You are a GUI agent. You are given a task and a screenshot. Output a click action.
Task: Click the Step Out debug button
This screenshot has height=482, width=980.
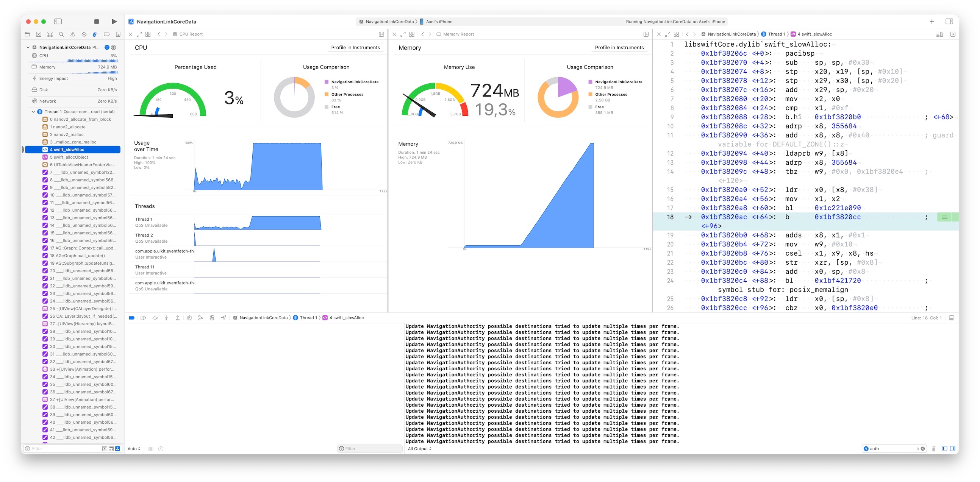point(178,318)
